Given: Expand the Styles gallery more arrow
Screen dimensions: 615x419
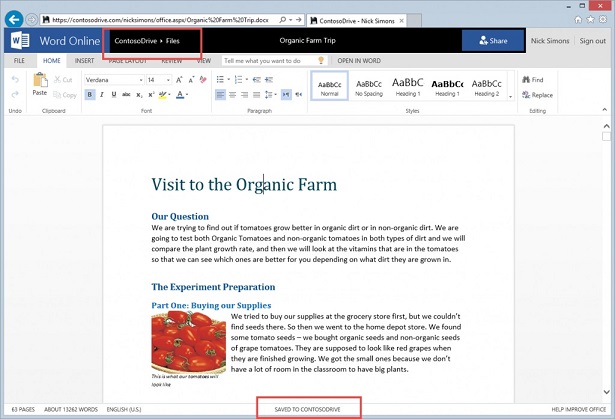Looking at the screenshot, I should [x=510, y=96].
